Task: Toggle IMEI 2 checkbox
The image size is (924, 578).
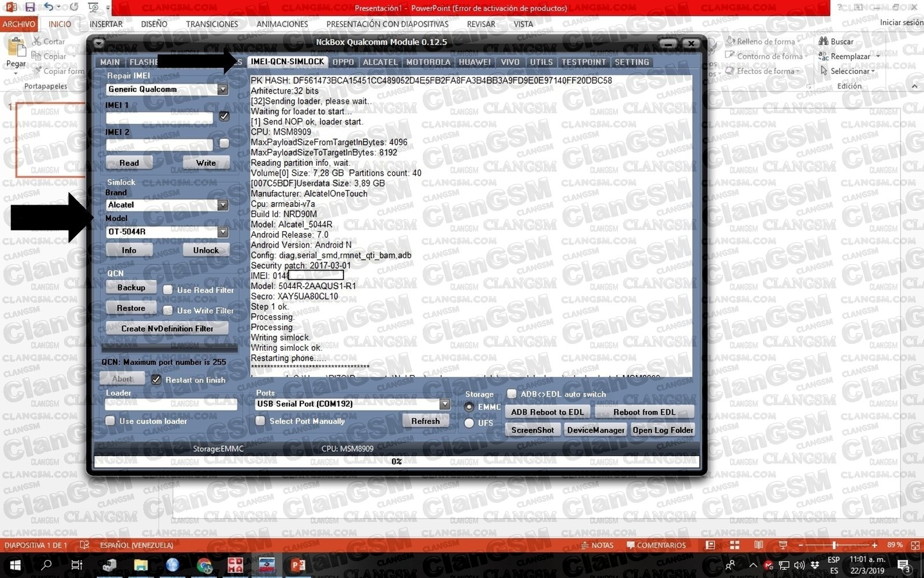Action: point(224,143)
